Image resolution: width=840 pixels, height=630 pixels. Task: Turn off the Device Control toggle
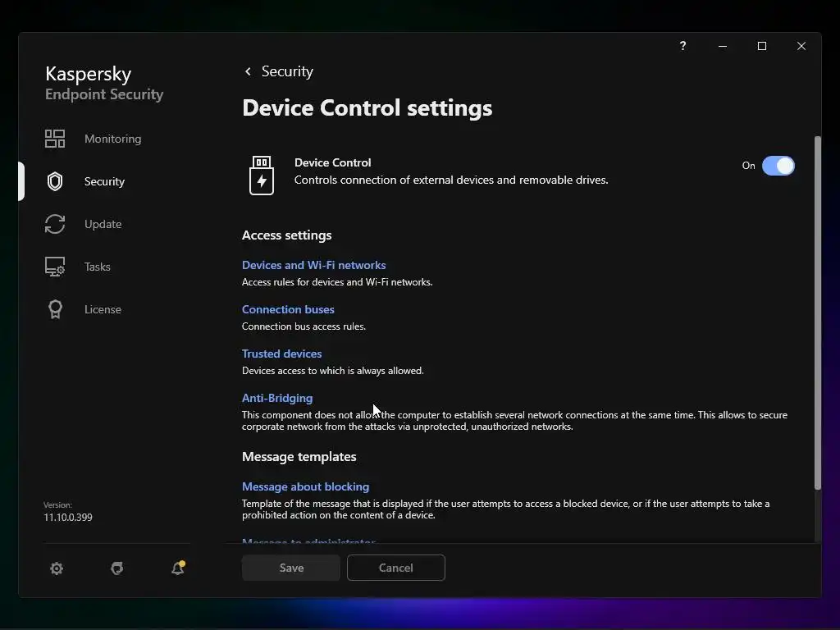pyautogui.click(x=778, y=166)
